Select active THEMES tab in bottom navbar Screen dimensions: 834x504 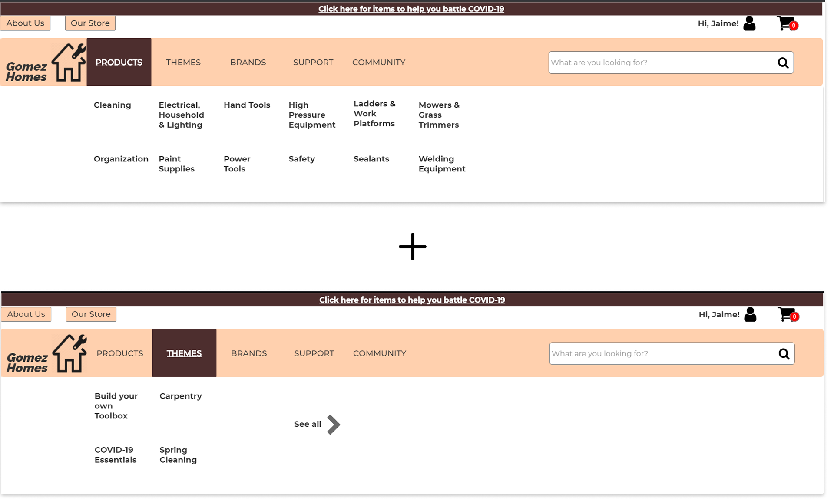pos(184,353)
